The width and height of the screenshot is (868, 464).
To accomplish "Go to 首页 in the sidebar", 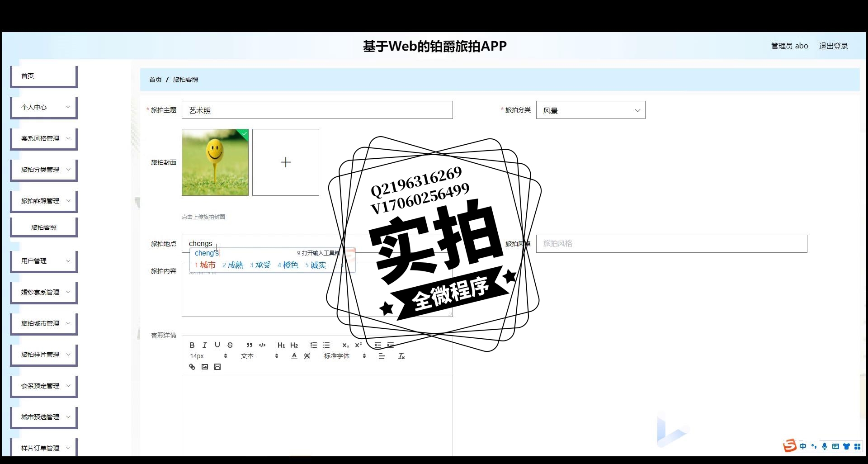I will coord(44,76).
